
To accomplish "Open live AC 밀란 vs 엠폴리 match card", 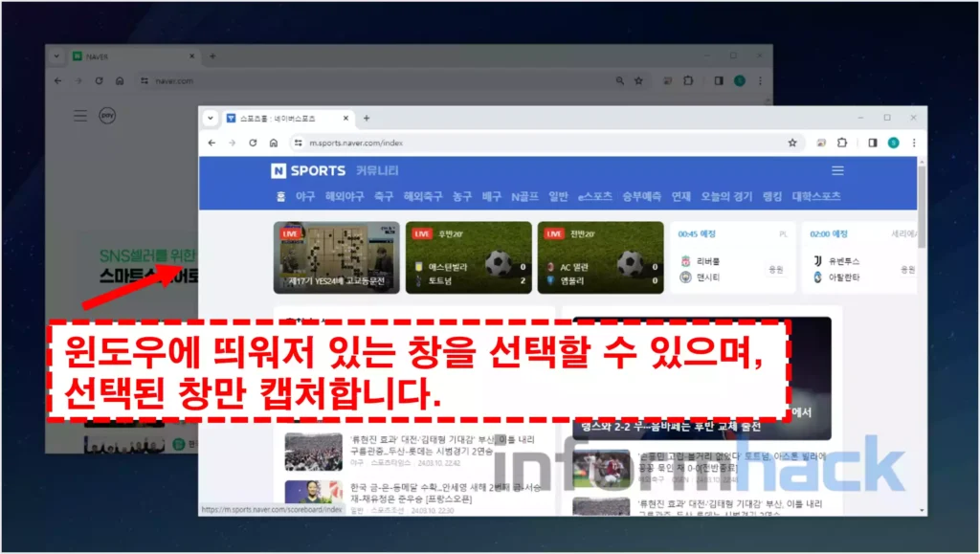I will pos(601,257).
